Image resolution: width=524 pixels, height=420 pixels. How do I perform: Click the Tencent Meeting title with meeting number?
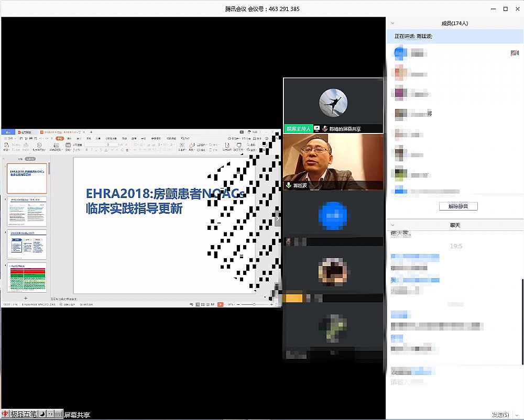point(262,9)
